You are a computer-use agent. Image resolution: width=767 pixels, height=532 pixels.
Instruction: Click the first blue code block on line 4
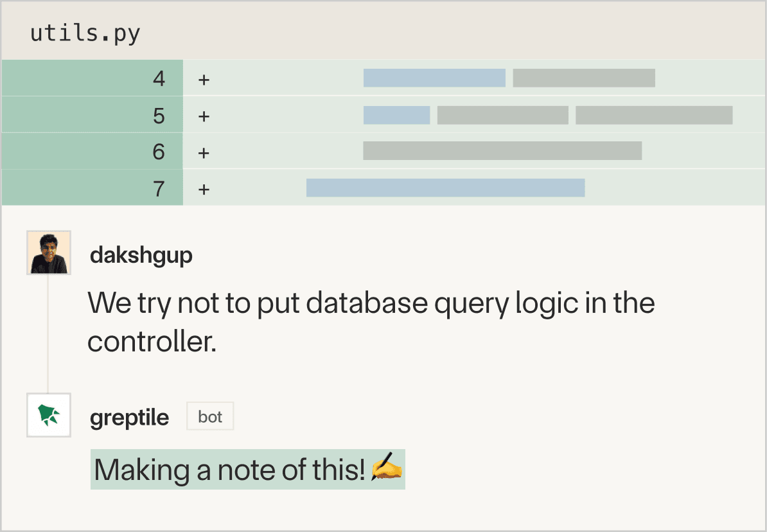[x=434, y=78]
